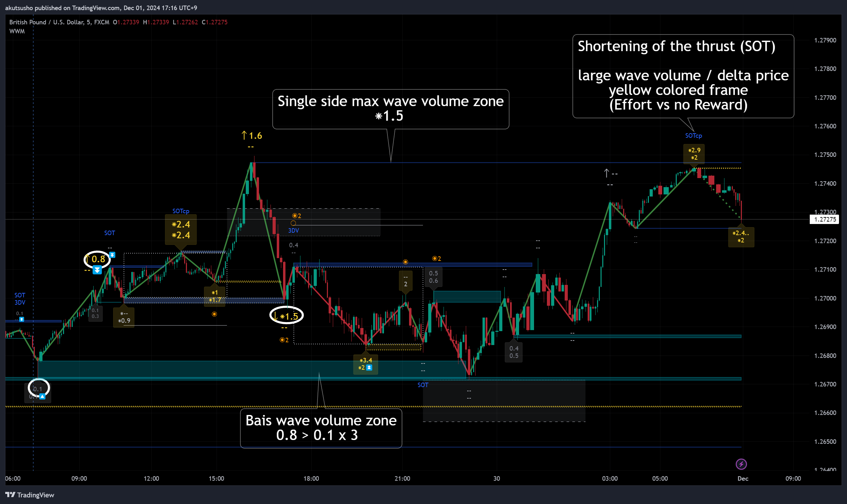Viewport: 847px width, 504px height.
Task: Select the Bais wave volume zone callout
Action: point(321,428)
